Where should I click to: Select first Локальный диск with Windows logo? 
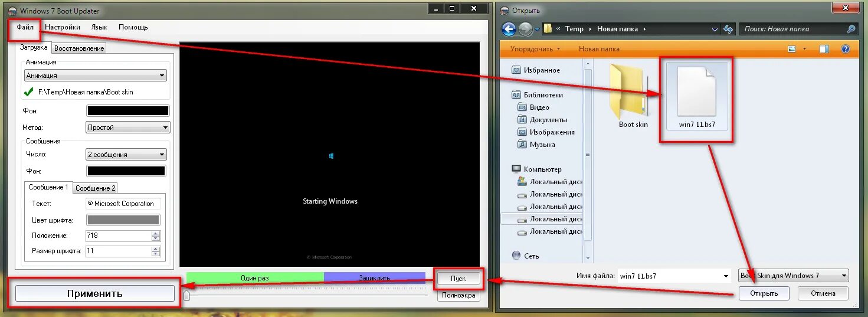(x=549, y=182)
